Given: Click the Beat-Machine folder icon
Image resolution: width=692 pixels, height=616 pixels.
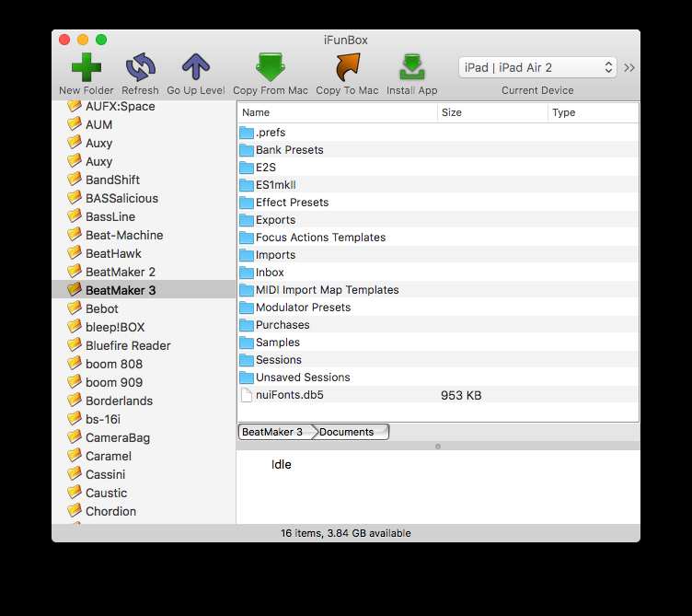Looking at the screenshot, I should pyautogui.click(x=75, y=235).
